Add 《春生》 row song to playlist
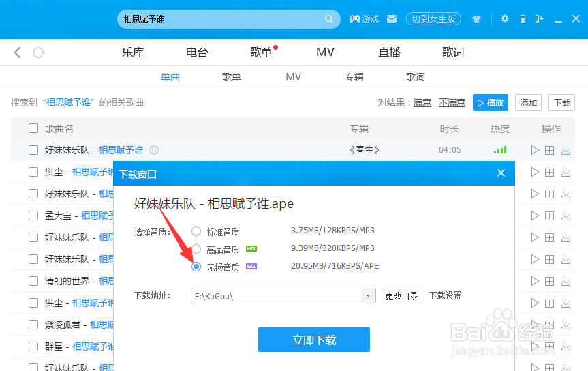The height and width of the screenshot is (371, 588). click(549, 151)
